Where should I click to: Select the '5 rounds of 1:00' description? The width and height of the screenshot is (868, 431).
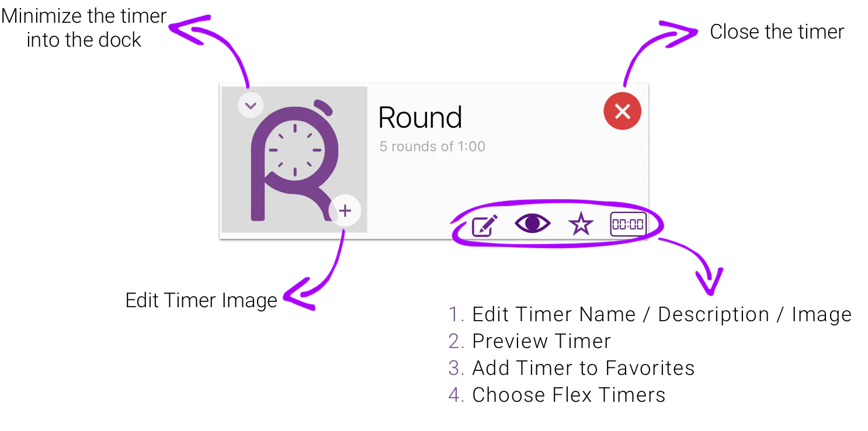[432, 147]
